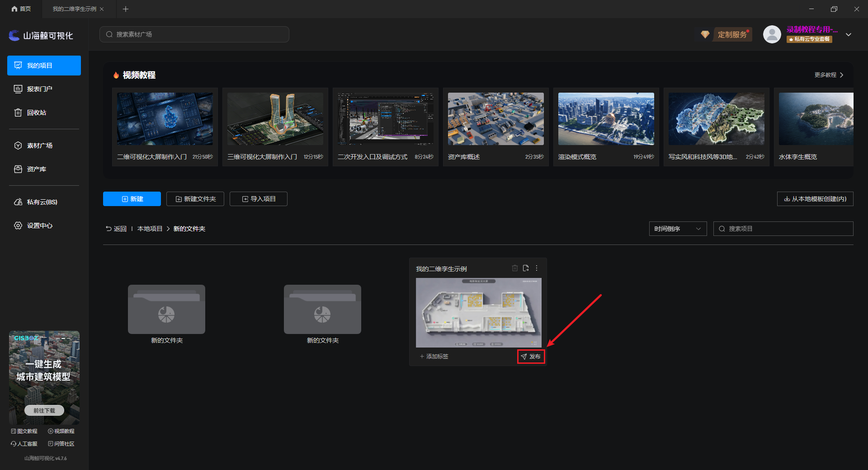Play 写实风和科技风等3D地 tutorial
The height and width of the screenshot is (470, 868).
coord(717,127)
